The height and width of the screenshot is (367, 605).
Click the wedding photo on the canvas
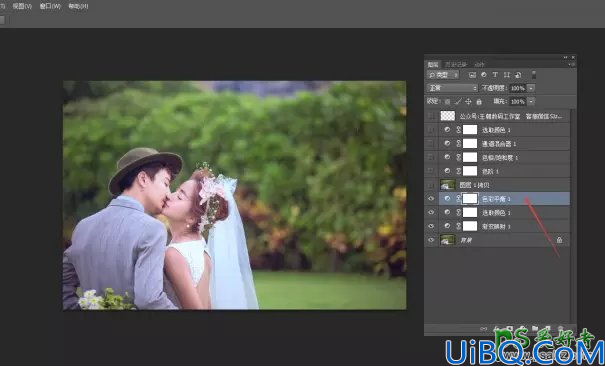coord(234,195)
